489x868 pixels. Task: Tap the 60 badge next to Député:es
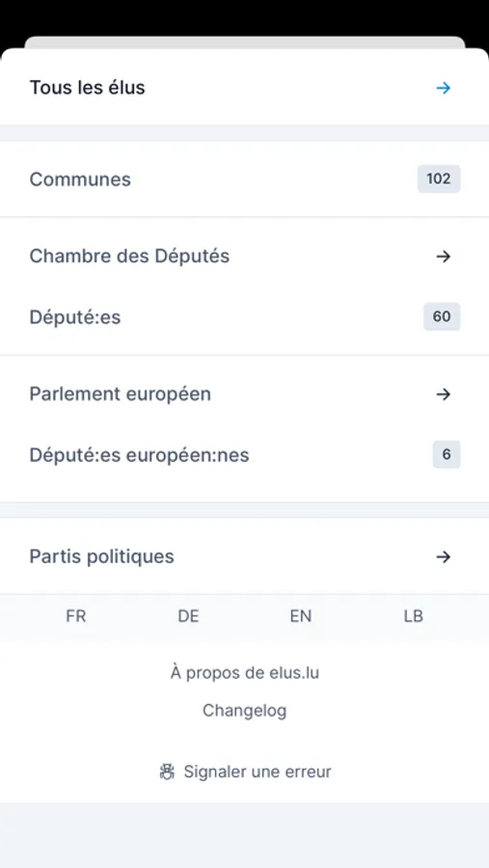[442, 316]
